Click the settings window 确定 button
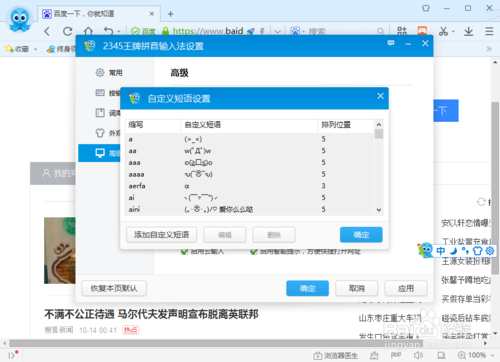 [x=307, y=288]
